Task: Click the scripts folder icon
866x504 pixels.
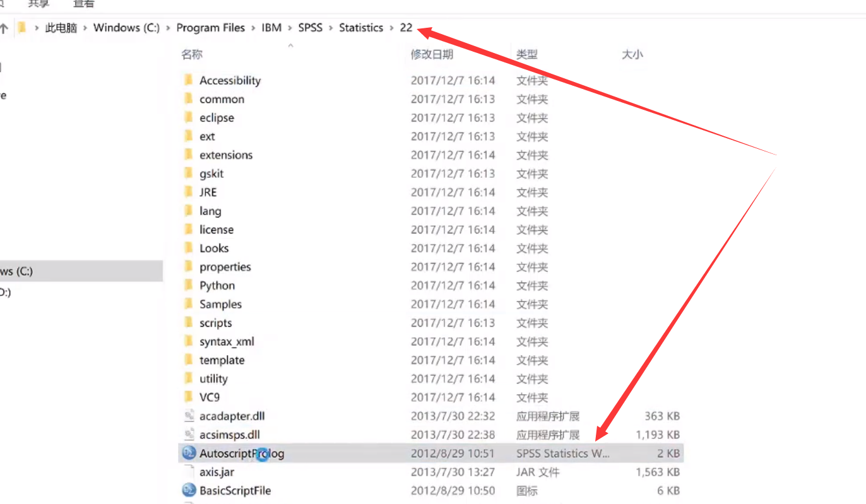Action: tap(188, 322)
